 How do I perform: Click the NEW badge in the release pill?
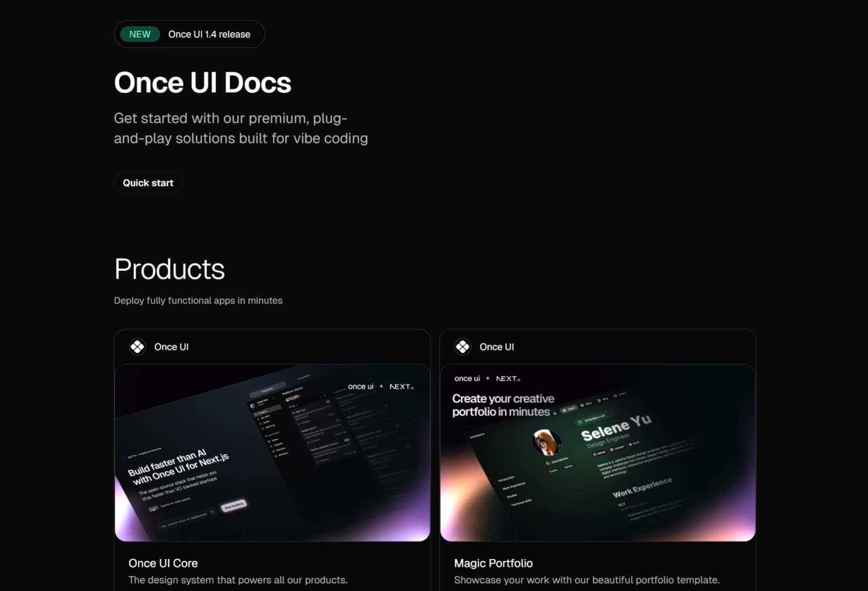point(140,34)
